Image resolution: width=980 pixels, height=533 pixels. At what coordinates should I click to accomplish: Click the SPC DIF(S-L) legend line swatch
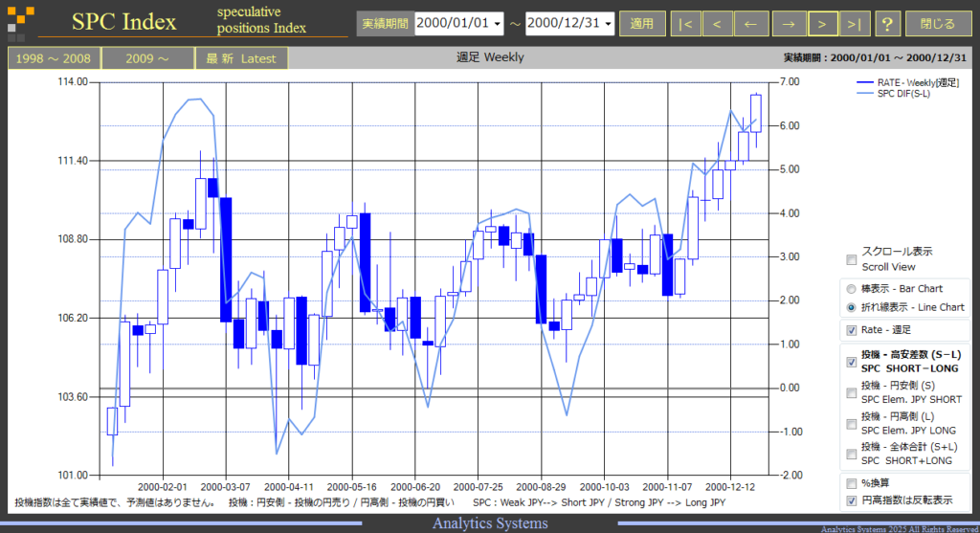click(x=864, y=94)
